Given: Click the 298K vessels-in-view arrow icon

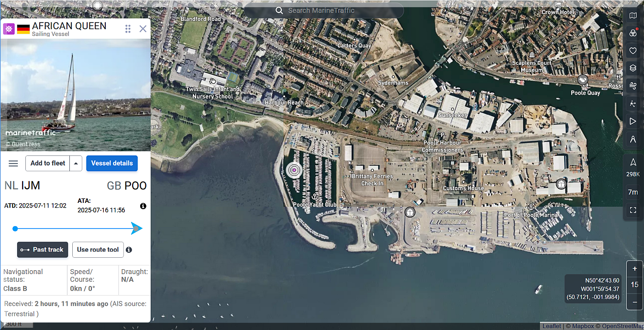Looking at the screenshot, I should 633,163.
